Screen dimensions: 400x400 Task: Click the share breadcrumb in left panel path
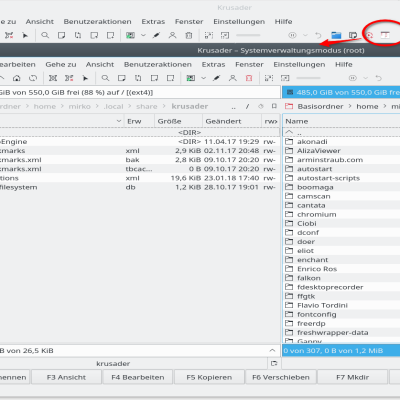[147, 106]
